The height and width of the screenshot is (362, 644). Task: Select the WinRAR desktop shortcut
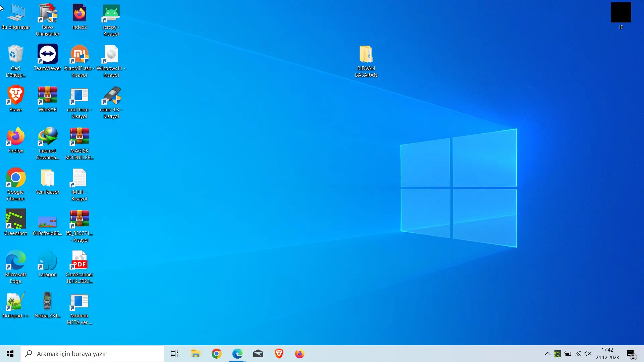point(48,99)
